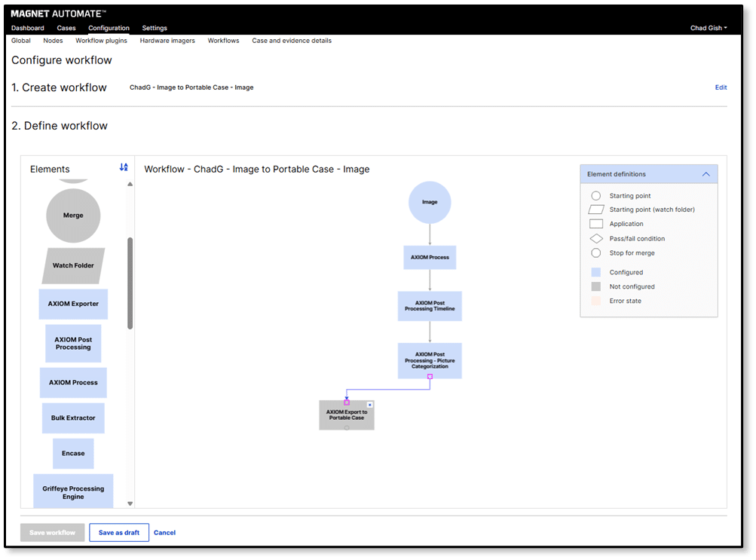Click the Image starting point node
The image size is (756, 560).
pos(430,203)
